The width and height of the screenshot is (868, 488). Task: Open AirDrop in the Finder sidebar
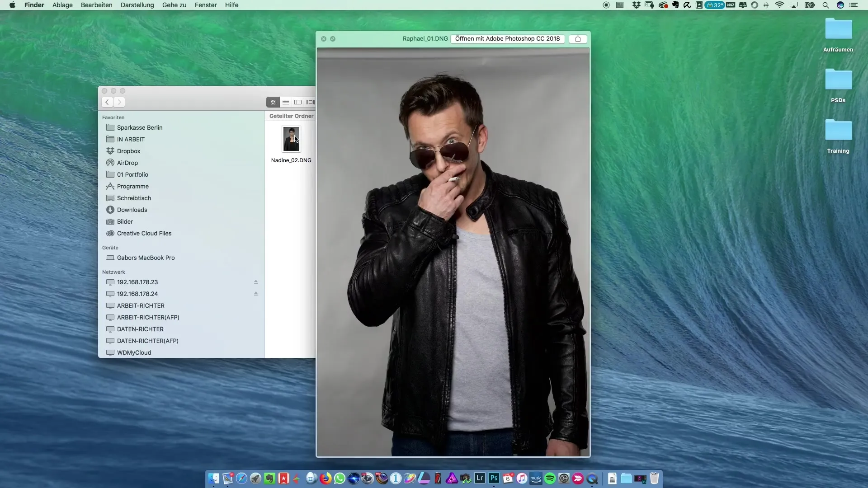127,163
